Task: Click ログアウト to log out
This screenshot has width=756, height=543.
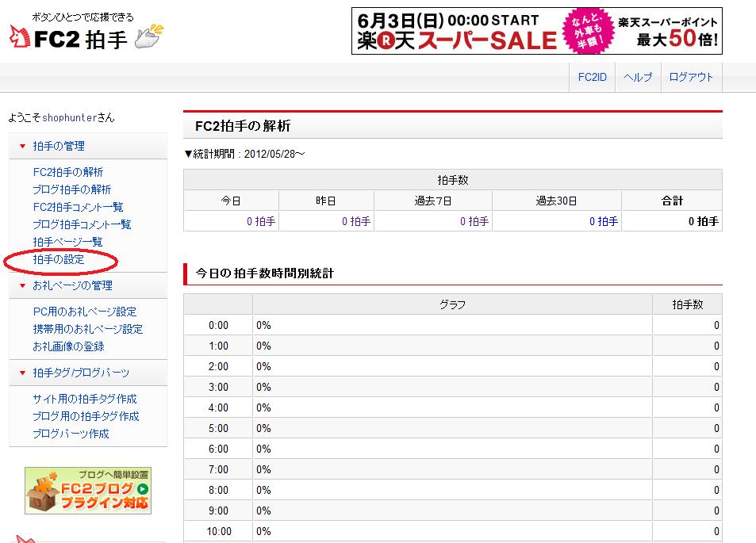Action: pos(691,77)
